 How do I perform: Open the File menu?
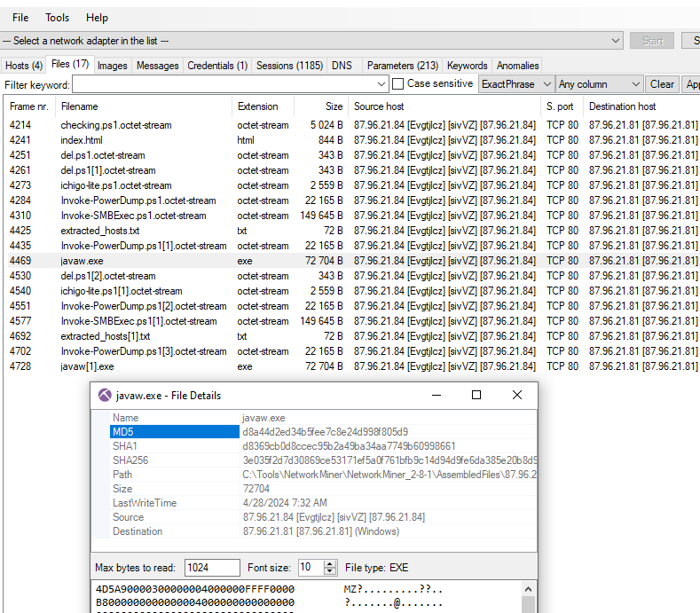click(20, 18)
